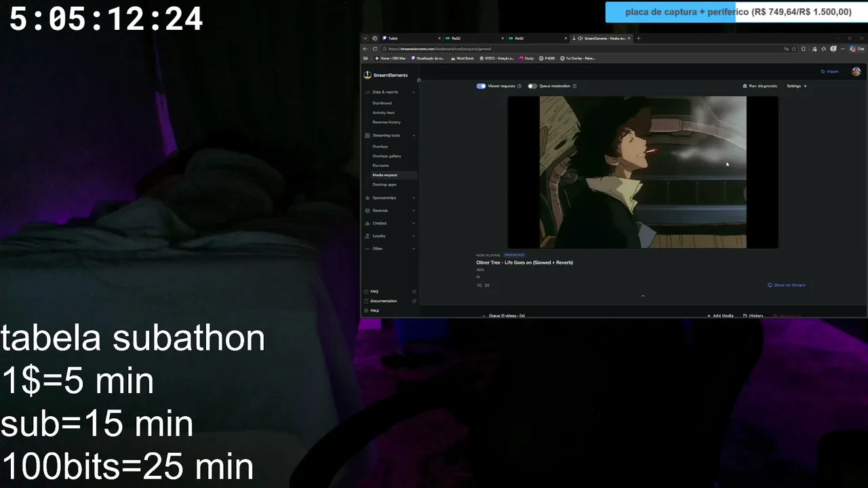Open the Overlays gallery page
The width and height of the screenshot is (868, 488).
pyautogui.click(x=387, y=156)
